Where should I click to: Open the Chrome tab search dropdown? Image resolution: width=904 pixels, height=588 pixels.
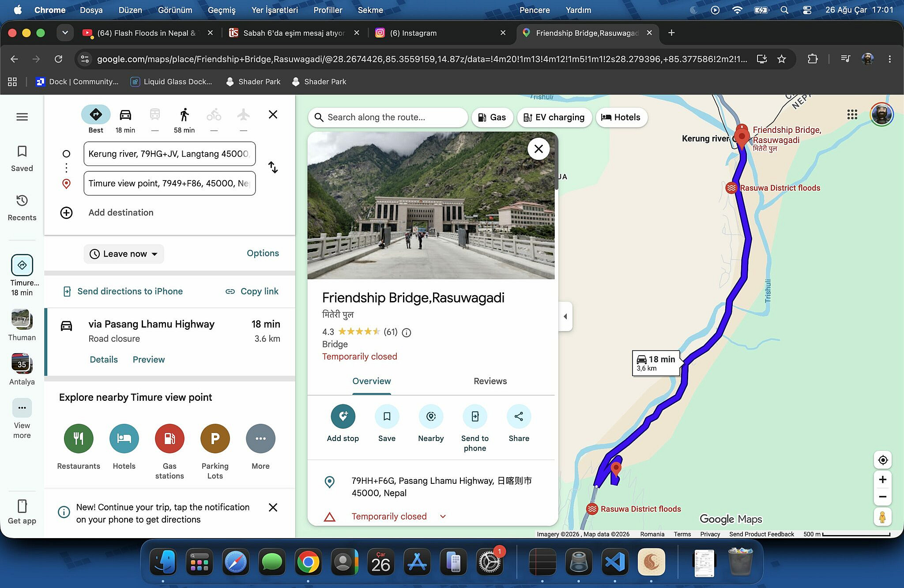click(65, 33)
